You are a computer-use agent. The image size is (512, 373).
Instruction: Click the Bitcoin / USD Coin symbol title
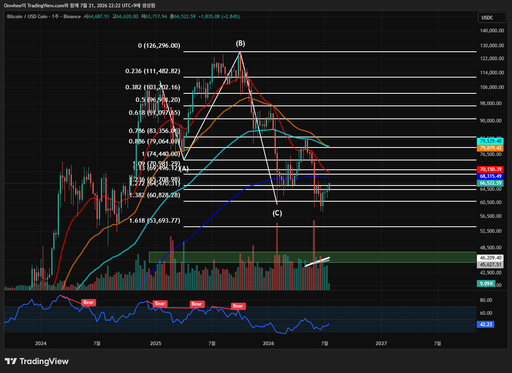pyautogui.click(x=44, y=16)
